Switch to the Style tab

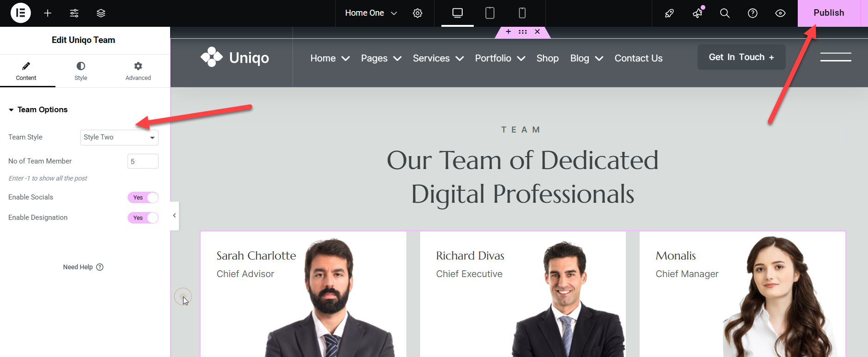pos(81,71)
